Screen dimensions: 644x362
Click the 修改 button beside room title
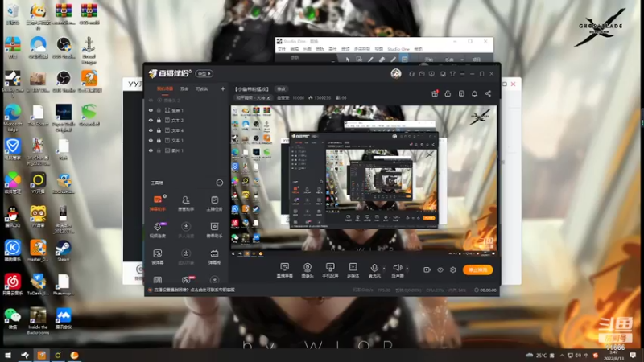281,88
